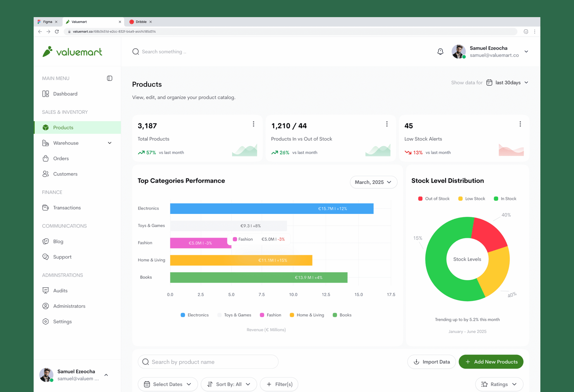Click the valuemart logo

[x=72, y=52]
